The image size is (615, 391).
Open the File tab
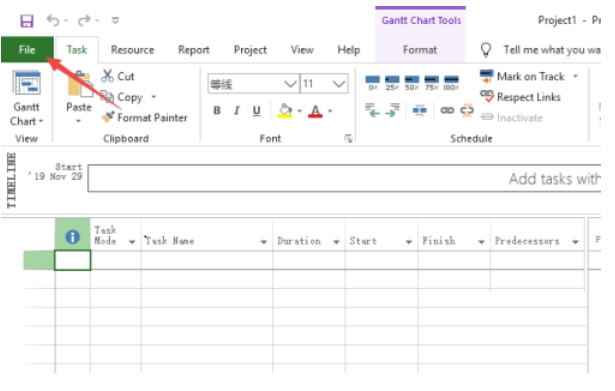point(27,50)
